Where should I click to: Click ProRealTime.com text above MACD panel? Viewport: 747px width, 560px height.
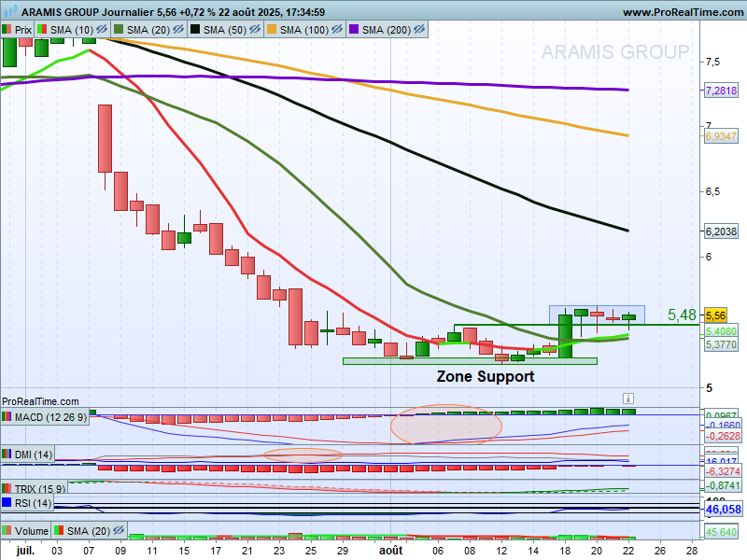pos(40,401)
